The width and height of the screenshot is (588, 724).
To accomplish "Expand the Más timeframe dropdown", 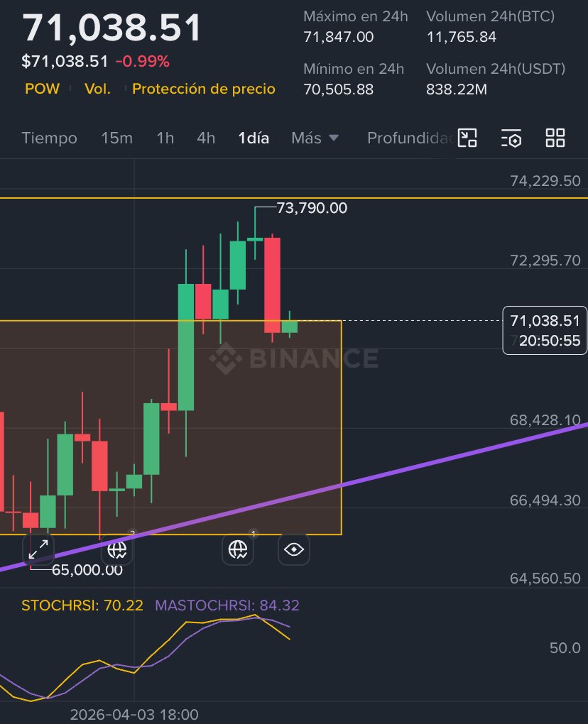I will pos(315,138).
